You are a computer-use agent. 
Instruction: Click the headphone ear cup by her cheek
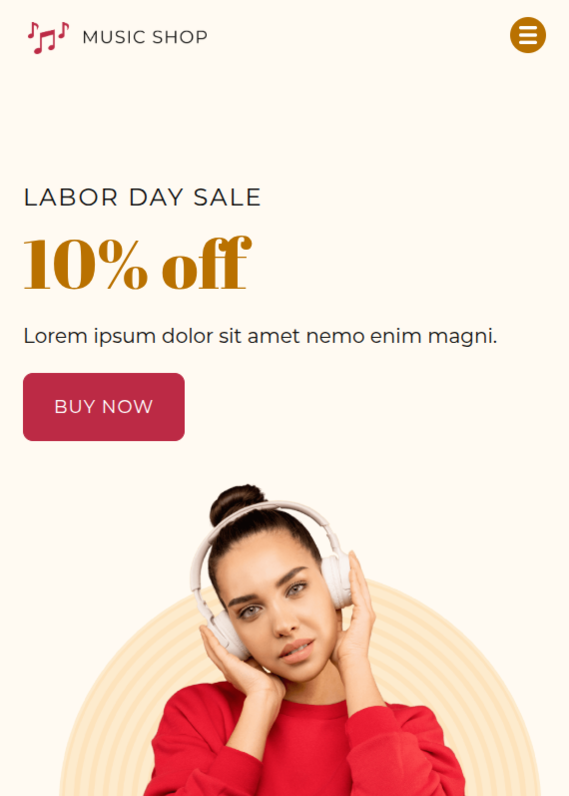(x=226, y=635)
